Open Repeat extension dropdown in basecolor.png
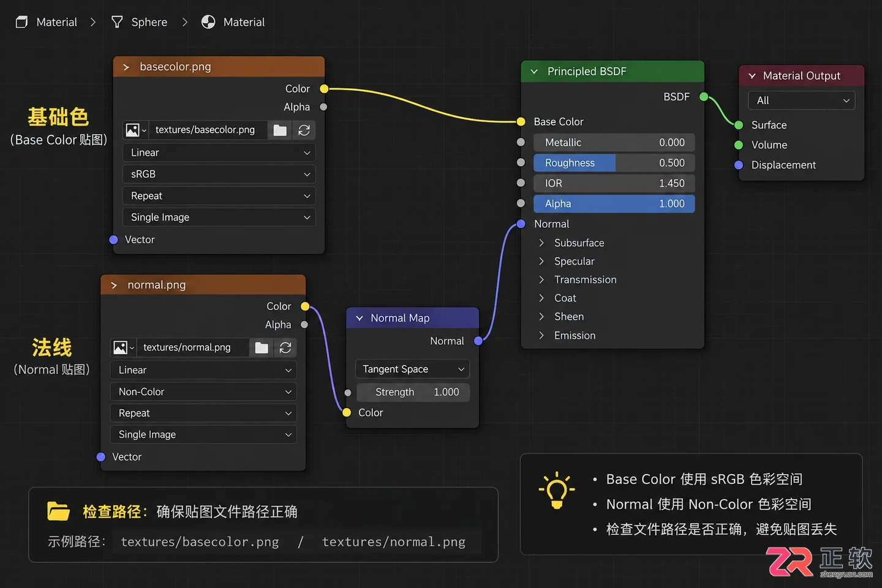The image size is (882, 588). (219, 196)
